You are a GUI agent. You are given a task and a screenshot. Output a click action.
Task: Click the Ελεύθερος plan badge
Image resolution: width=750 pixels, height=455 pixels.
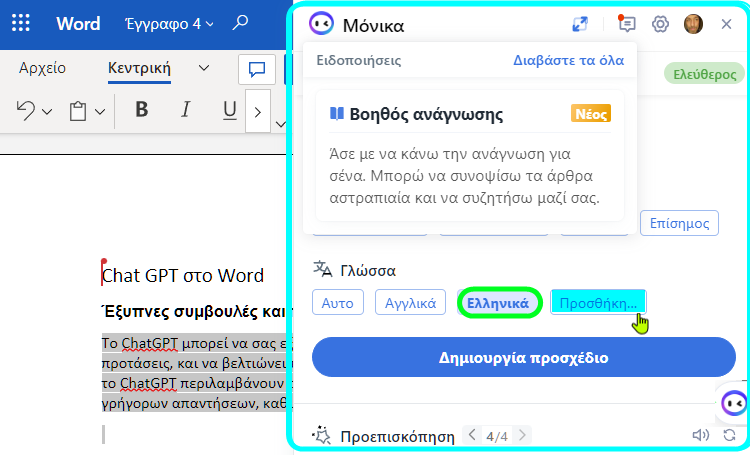point(704,75)
